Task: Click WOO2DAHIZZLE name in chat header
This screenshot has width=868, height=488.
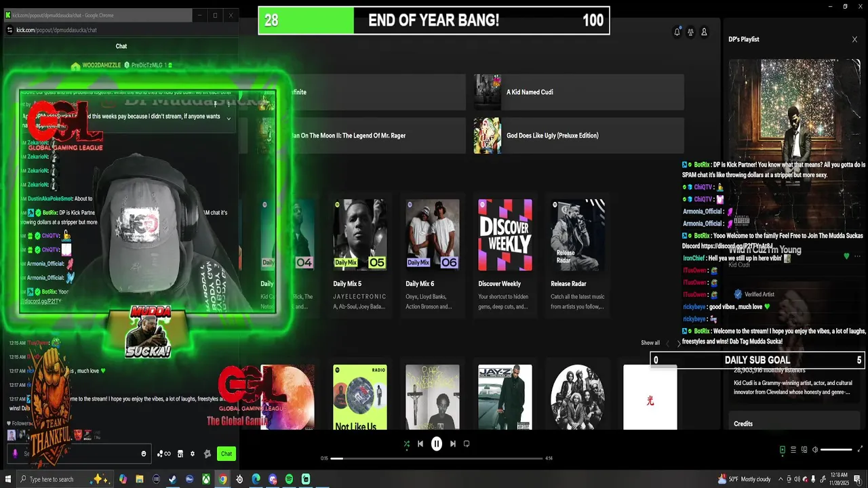Action: (101, 65)
